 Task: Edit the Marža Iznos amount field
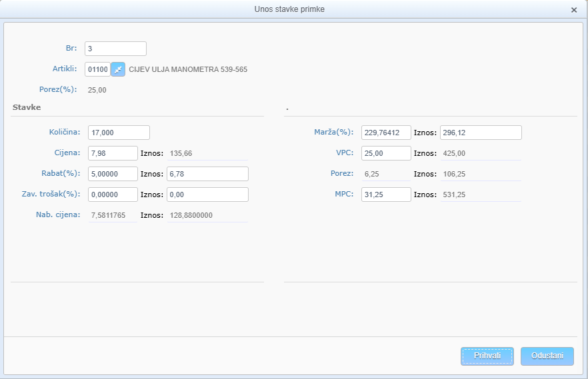pyautogui.click(x=481, y=133)
